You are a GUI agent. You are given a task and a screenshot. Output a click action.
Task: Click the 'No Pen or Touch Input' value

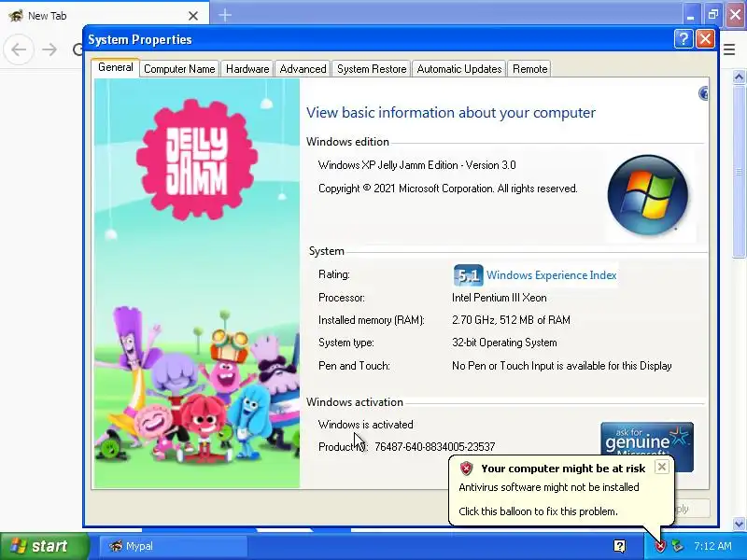click(x=562, y=366)
